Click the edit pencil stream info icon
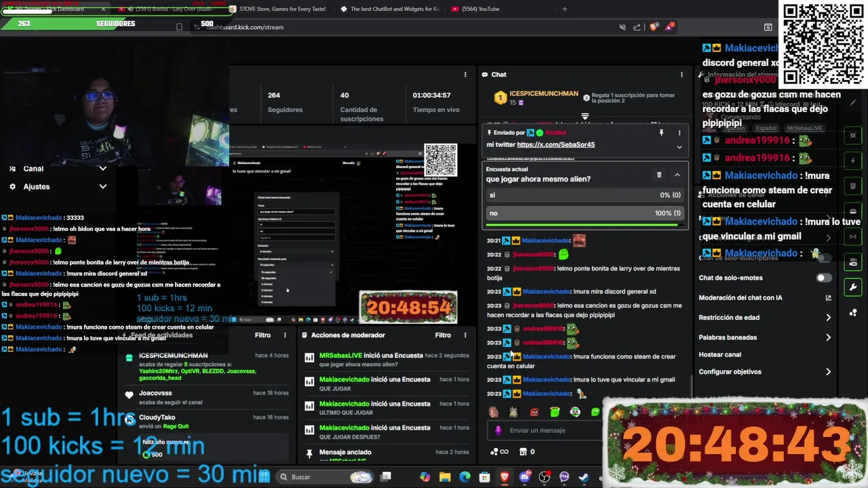This screenshot has width=868, height=488. [853, 103]
